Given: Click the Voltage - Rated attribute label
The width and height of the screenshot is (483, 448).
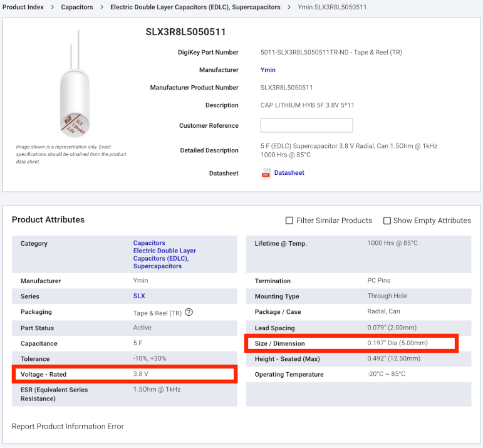Looking at the screenshot, I should tap(43, 374).
